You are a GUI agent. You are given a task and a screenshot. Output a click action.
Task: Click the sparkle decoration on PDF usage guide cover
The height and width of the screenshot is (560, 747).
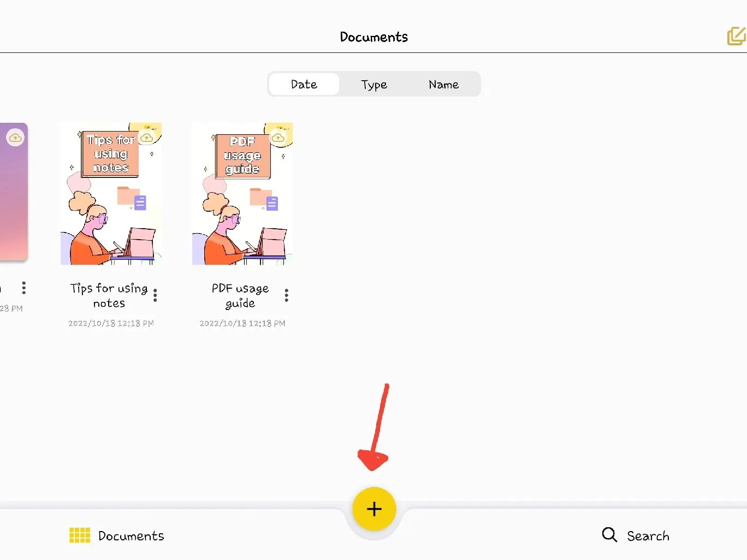(x=283, y=157)
